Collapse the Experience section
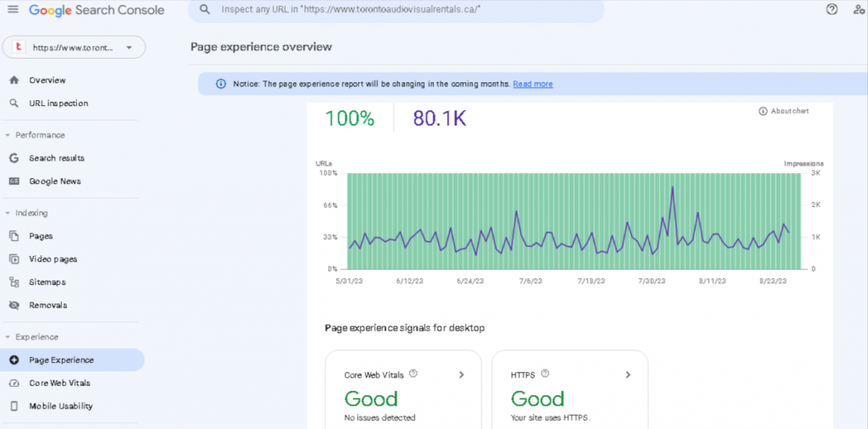Image resolution: width=868 pixels, height=429 pixels. [7, 337]
